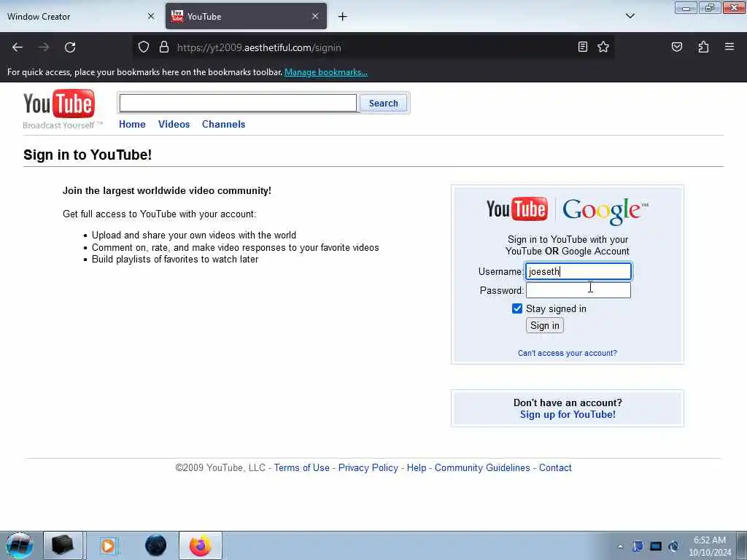Go to the Home menu link
This screenshot has width=747, height=560.
click(x=132, y=124)
